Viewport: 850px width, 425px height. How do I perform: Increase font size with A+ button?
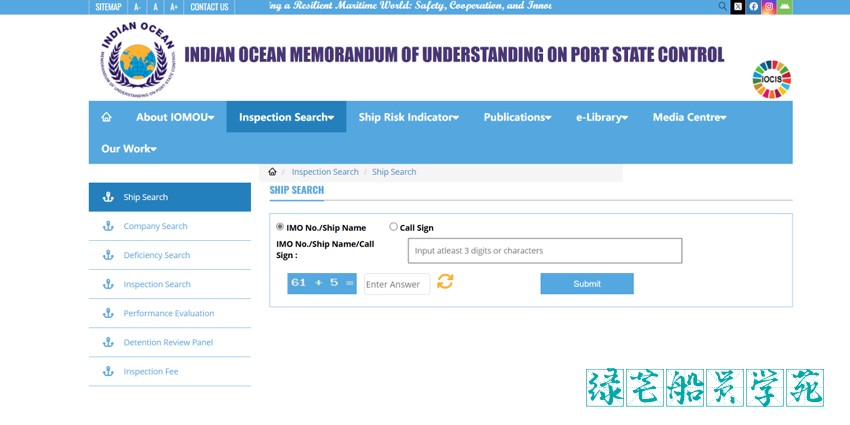point(173,7)
